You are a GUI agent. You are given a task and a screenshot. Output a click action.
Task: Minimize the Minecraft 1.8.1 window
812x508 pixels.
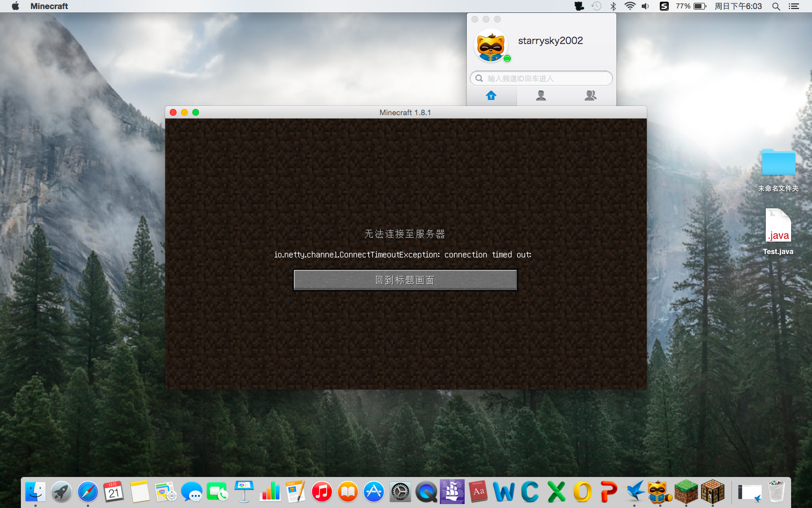pos(184,112)
